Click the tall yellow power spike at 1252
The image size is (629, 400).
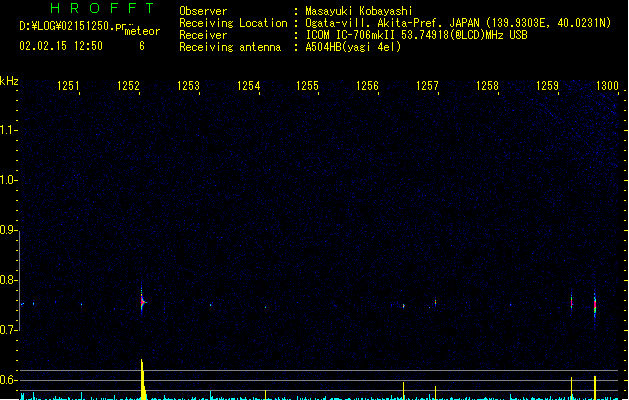[x=142, y=379]
